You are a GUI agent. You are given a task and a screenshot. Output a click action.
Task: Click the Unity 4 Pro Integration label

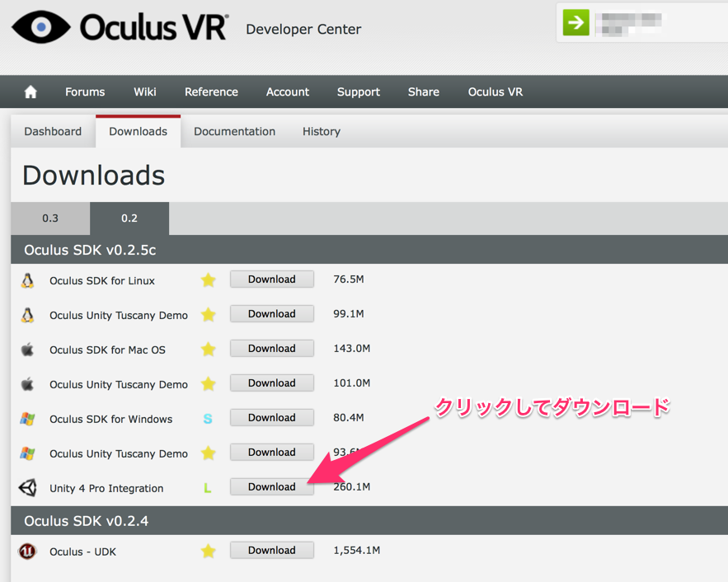pyautogui.click(x=106, y=488)
